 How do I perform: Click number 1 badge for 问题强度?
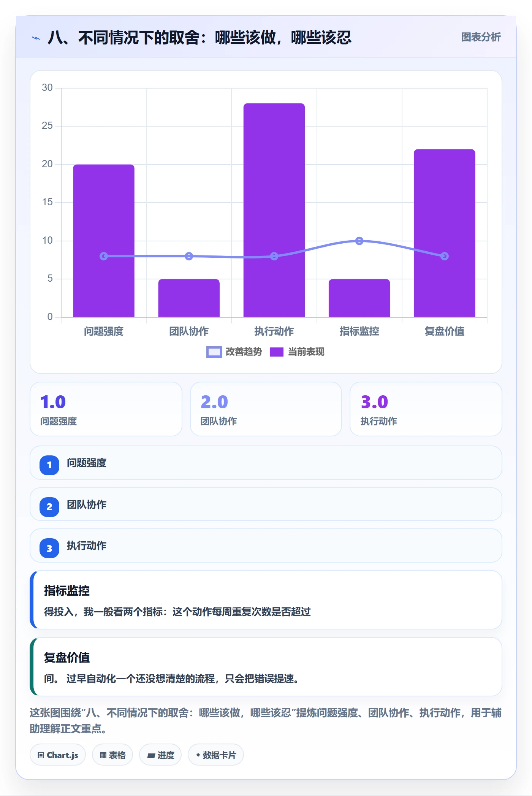[x=49, y=465]
